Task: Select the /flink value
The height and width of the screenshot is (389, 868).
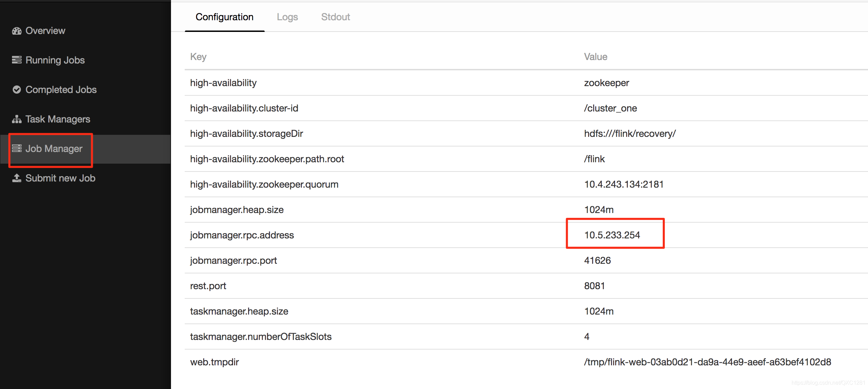Action: [x=594, y=159]
